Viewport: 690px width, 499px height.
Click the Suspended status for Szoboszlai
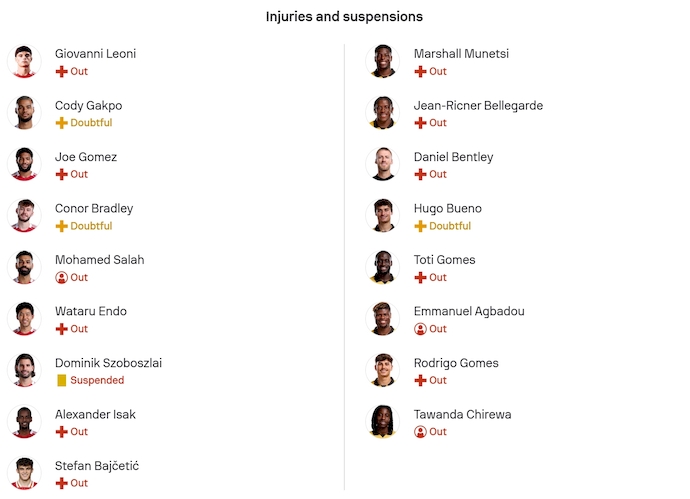point(97,380)
